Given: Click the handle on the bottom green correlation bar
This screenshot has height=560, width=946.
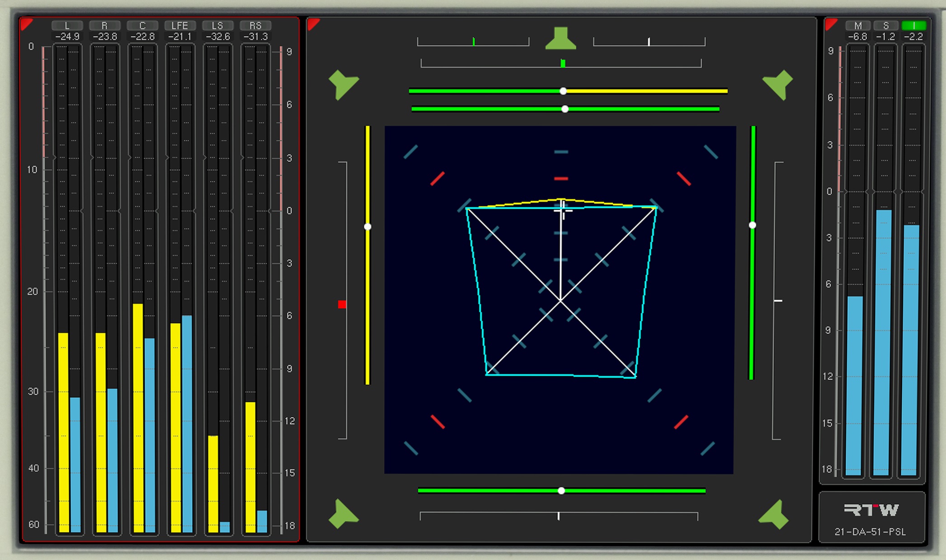Looking at the screenshot, I should [x=561, y=490].
